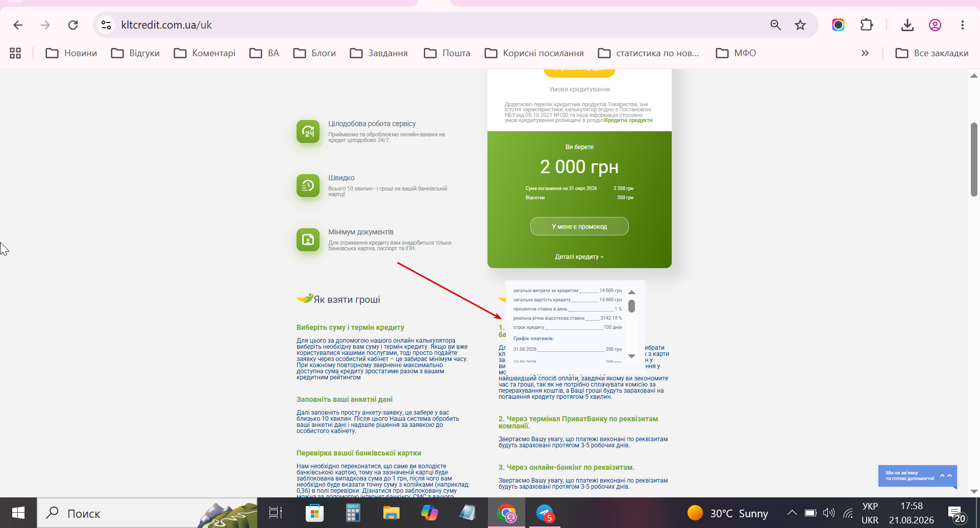Open the Extensions puzzle icon
The width and height of the screenshot is (980, 528).
click(x=867, y=25)
